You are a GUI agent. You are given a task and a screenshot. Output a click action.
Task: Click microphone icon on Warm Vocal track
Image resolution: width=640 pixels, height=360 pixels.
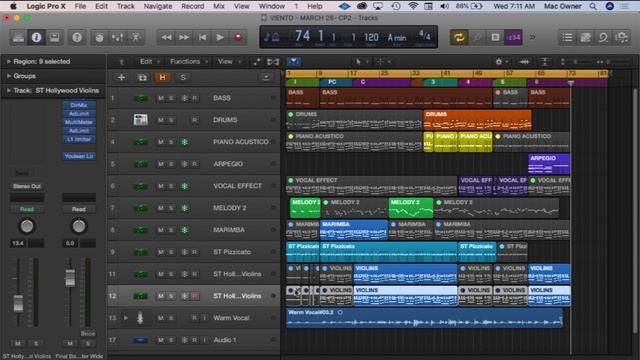tap(140, 318)
